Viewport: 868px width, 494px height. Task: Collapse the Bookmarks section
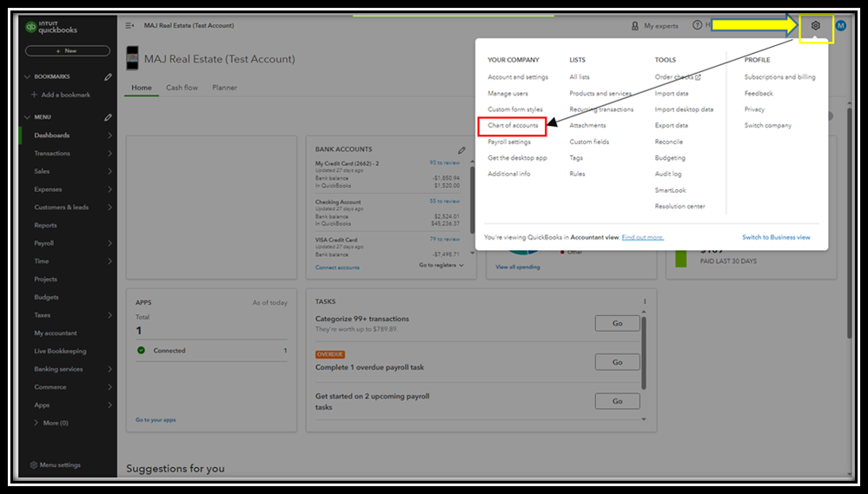(x=27, y=77)
